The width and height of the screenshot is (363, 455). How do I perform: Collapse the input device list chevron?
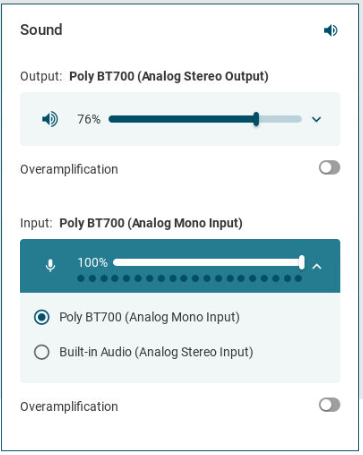coord(317,266)
